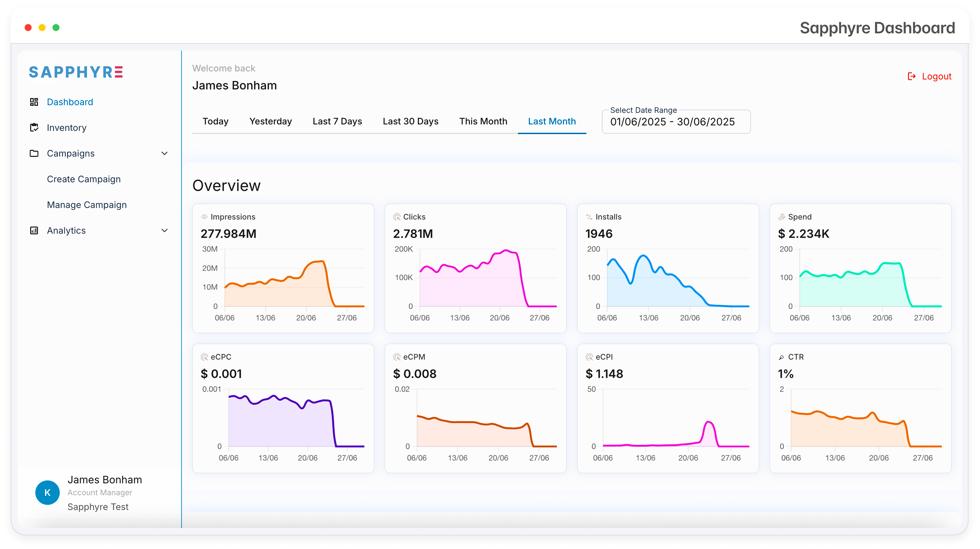Click the Logout button
Image resolution: width=980 pixels, height=549 pixels.
click(936, 76)
